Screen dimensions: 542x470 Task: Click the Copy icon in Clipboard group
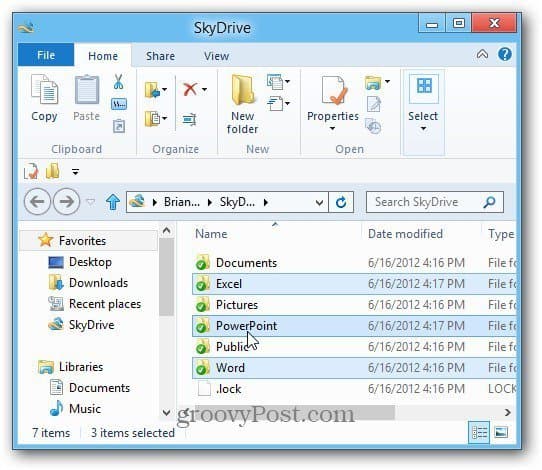(44, 90)
